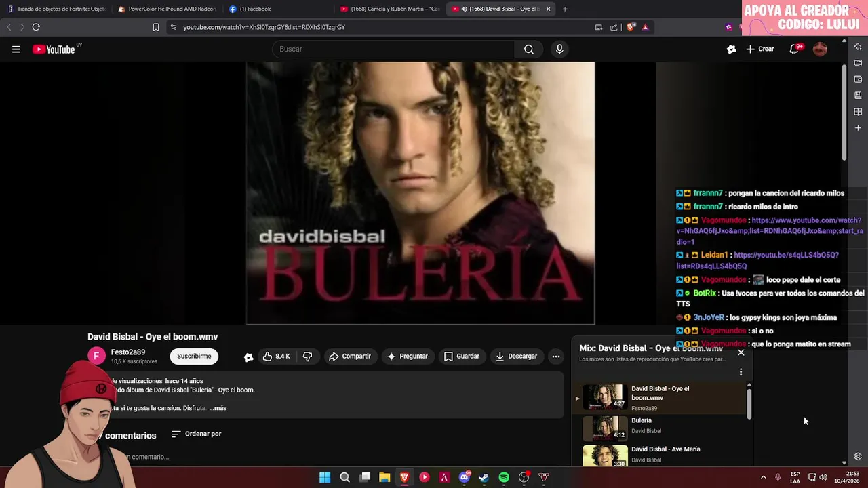868x488 pixels.
Task: Open the account avatar menu
Action: tap(820, 49)
